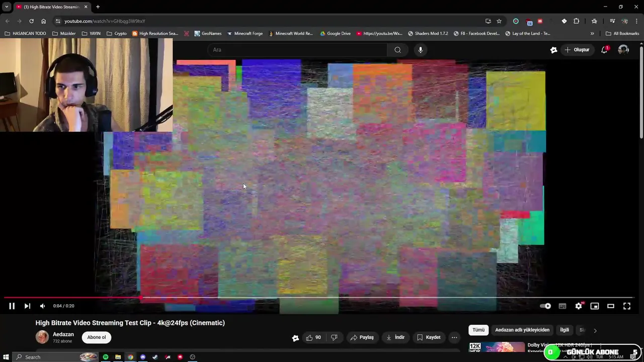Open the 12K HDR recommended video thumbnail

[x=497, y=347]
